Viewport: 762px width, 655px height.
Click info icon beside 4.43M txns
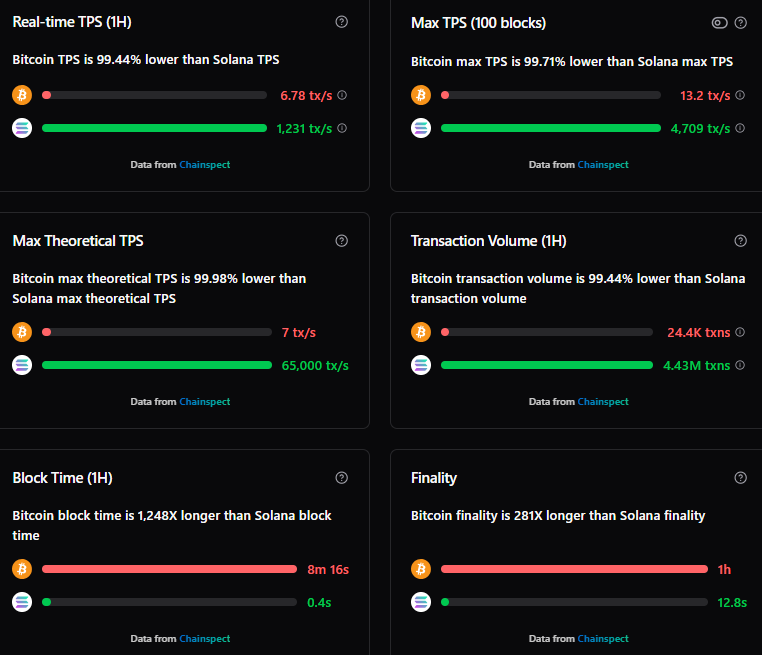(x=740, y=365)
